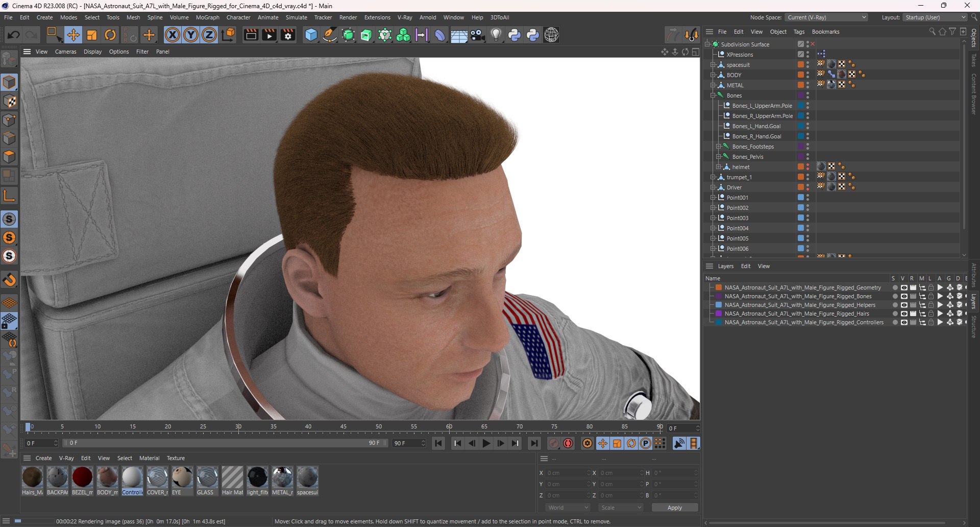Expand the BODY object node
Viewport: 980px width, 527px height.
713,75
